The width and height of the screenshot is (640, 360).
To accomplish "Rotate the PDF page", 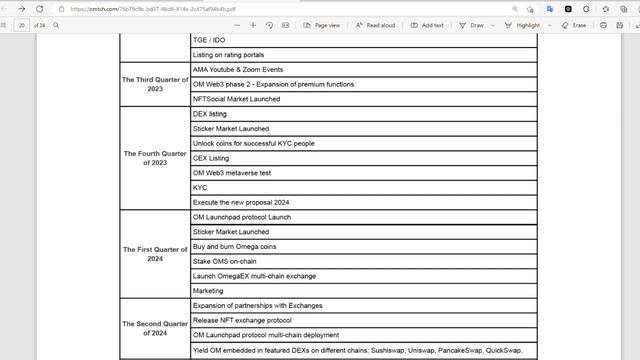I will tap(269, 25).
